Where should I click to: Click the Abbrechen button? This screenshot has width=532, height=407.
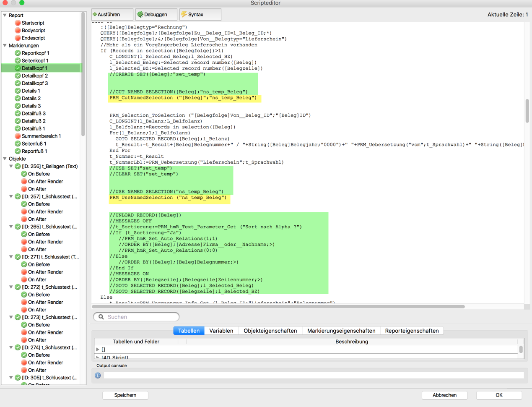444,395
